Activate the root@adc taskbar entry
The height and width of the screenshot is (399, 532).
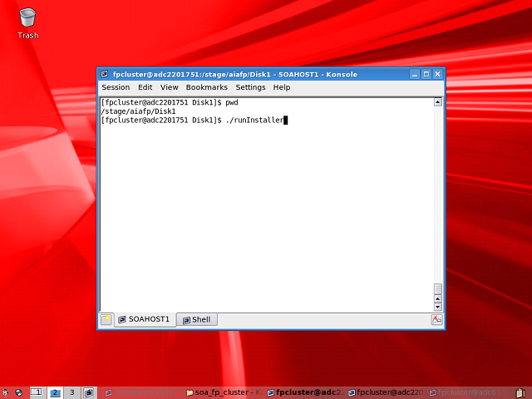point(142,392)
